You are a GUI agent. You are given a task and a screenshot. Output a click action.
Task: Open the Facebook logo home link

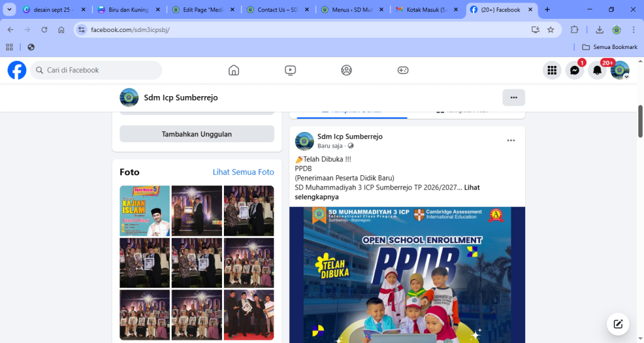tap(17, 70)
